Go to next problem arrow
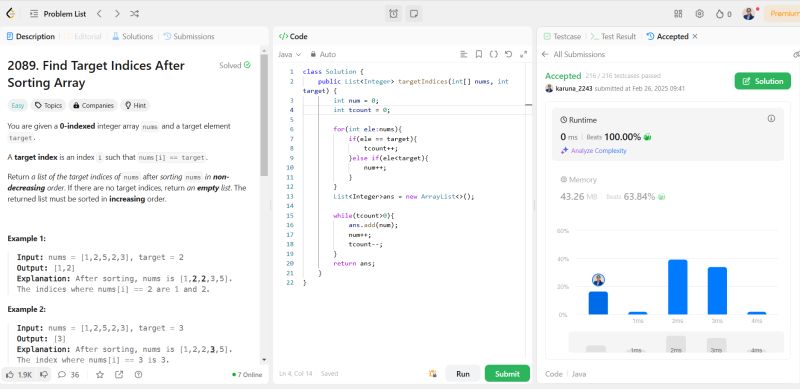Image resolution: width=800 pixels, height=389 pixels. [x=117, y=14]
